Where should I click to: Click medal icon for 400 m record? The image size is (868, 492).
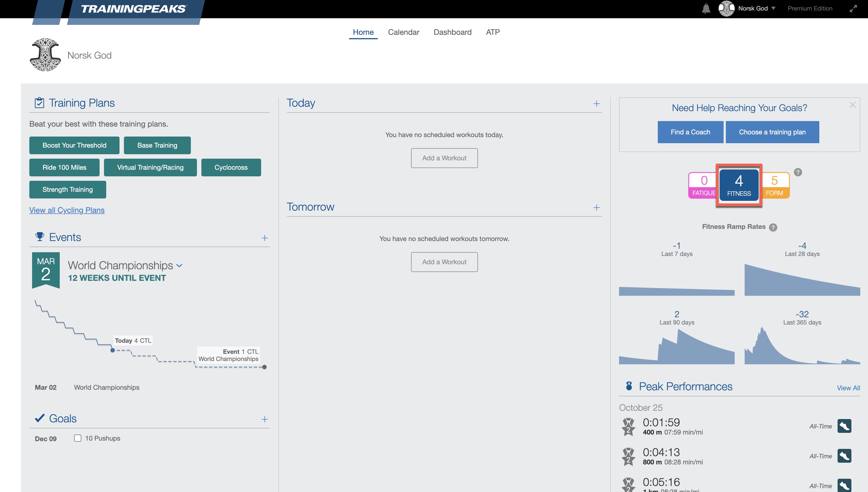pos(628,426)
